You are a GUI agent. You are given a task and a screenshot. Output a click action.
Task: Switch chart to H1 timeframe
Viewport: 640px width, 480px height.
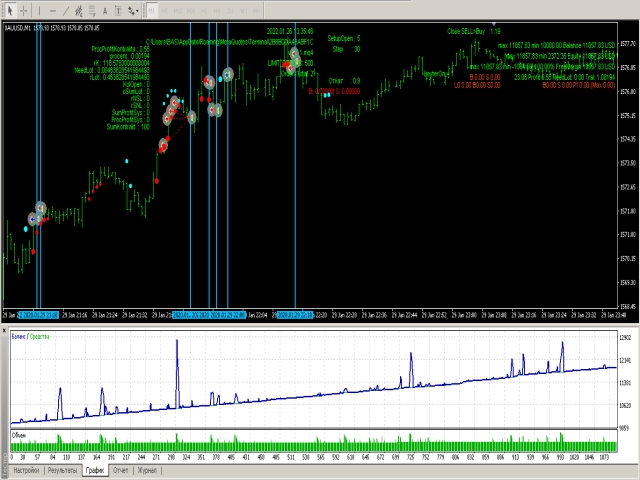(x=204, y=11)
